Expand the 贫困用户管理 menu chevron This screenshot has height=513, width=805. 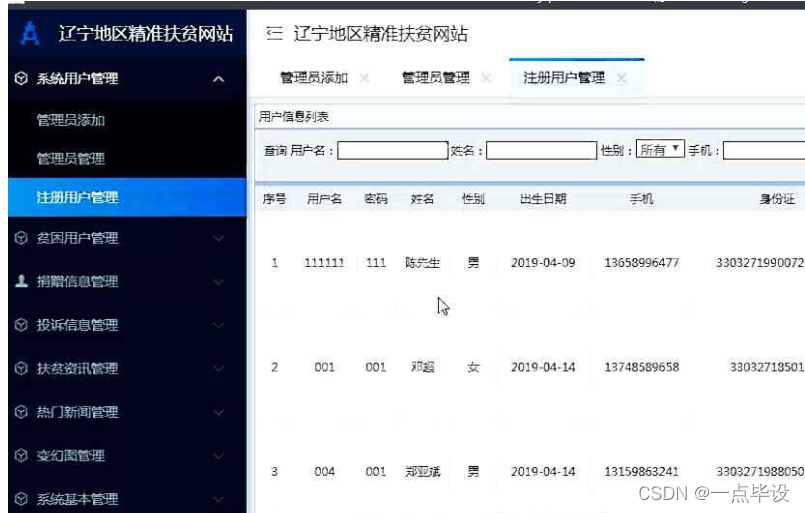coord(219,238)
